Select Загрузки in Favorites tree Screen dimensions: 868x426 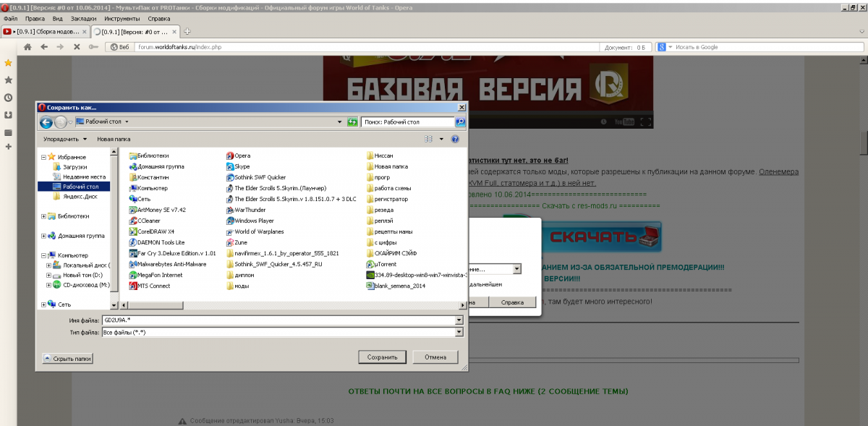pyautogui.click(x=69, y=166)
